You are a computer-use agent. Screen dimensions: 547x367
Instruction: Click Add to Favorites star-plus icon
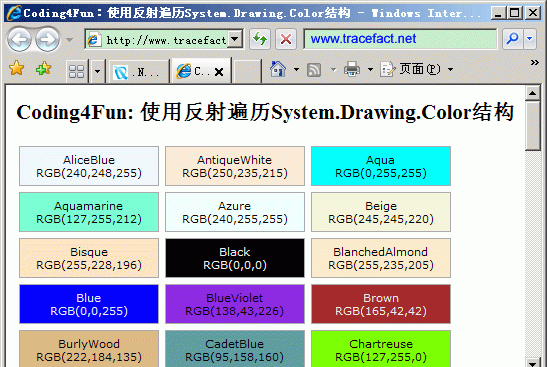coord(43,68)
